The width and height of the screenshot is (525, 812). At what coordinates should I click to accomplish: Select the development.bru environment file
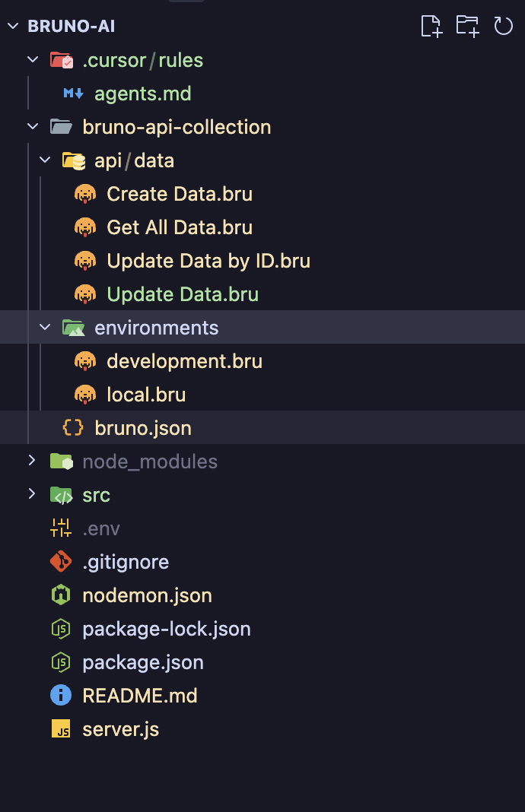184,361
